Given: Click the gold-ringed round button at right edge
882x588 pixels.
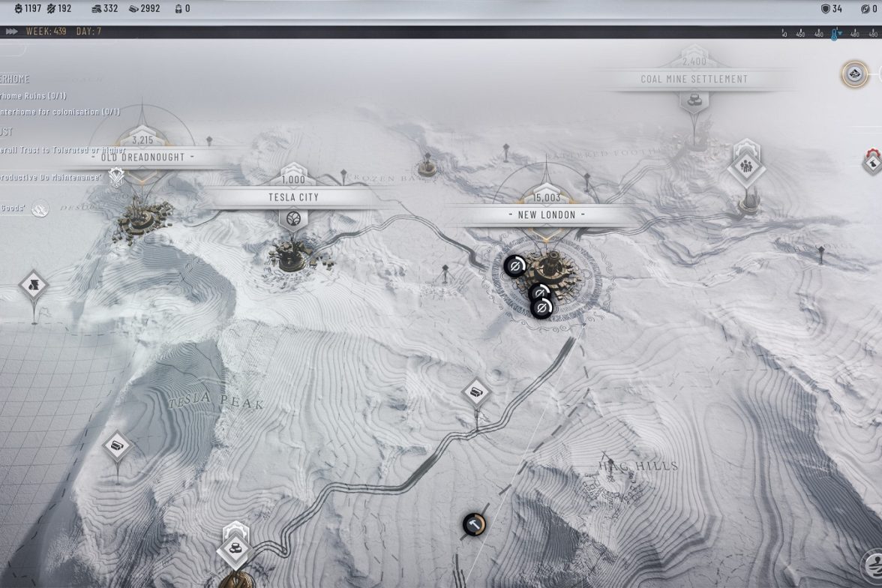Looking at the screenshot, I should [854, 74].
